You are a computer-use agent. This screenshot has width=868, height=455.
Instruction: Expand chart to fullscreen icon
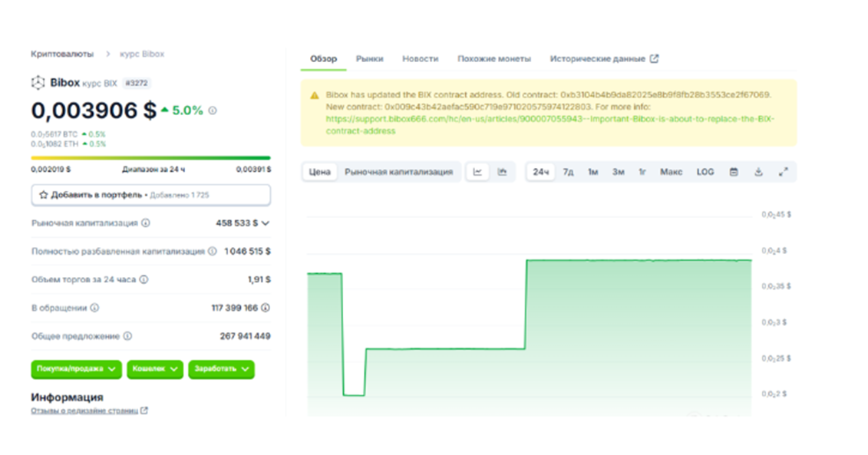tap(784, 172)
